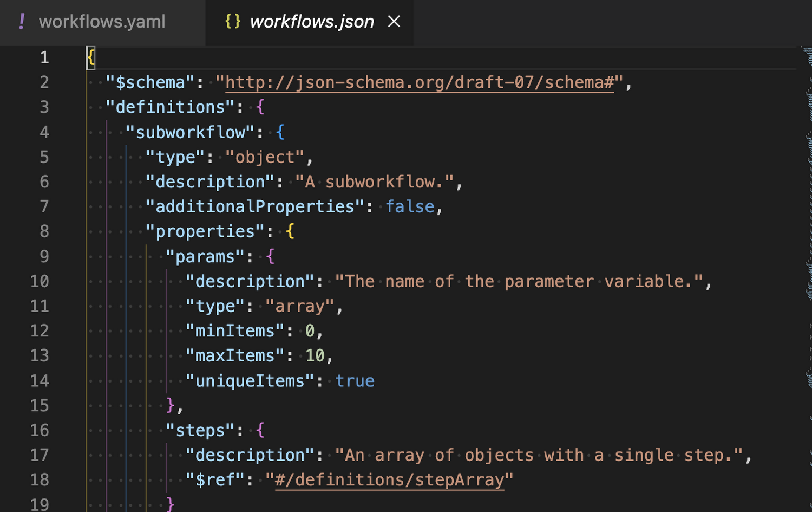Click the "description" key on line 17
Viewport: 812px width, 512px height.
pyautogui.click(x=250, y=455)
